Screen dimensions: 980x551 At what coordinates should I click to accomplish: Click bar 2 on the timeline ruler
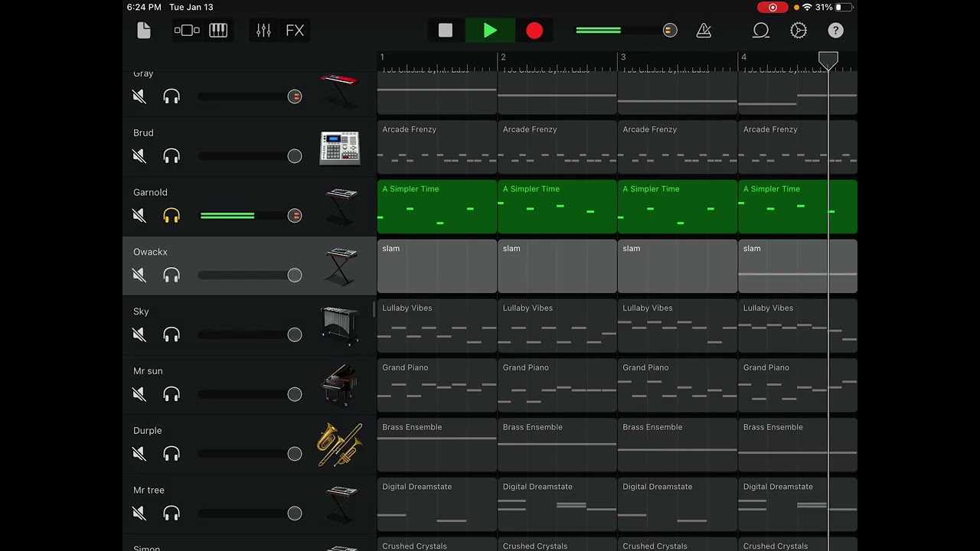[503, 57]
